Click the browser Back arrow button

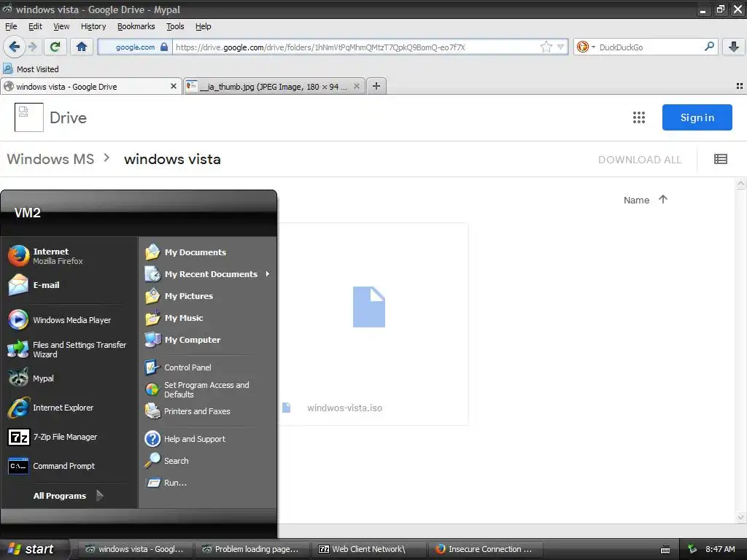click(x=15, y=47)
